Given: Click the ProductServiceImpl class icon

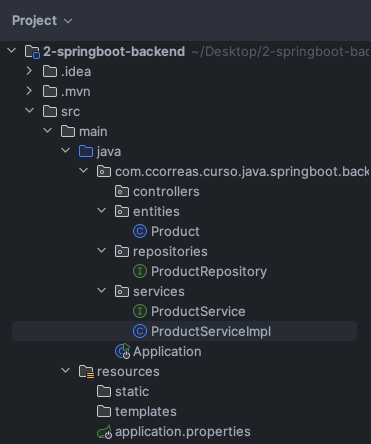Looking at the screenshot, I should [140, 331].
